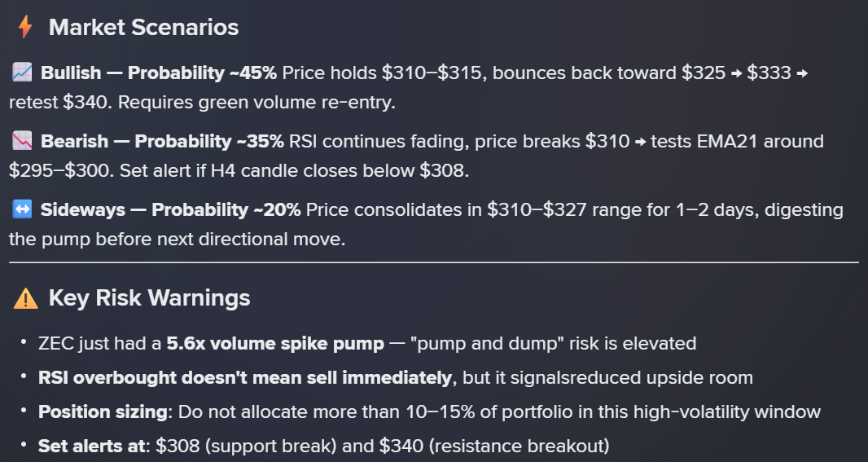Screen dimensions: 868x462
Task: Click the bold Bearish — Probability ~35% label
Action: pyautogui.click(x=162, y=141)
